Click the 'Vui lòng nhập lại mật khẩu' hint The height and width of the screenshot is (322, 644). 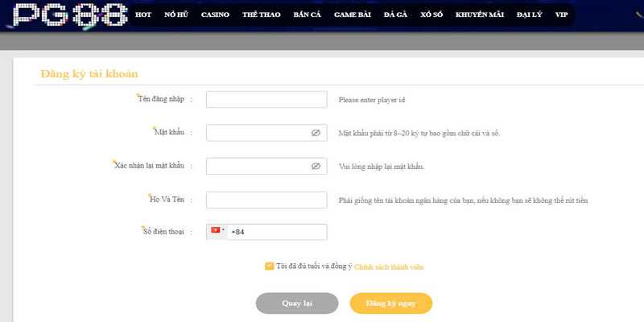coord(382,167)
